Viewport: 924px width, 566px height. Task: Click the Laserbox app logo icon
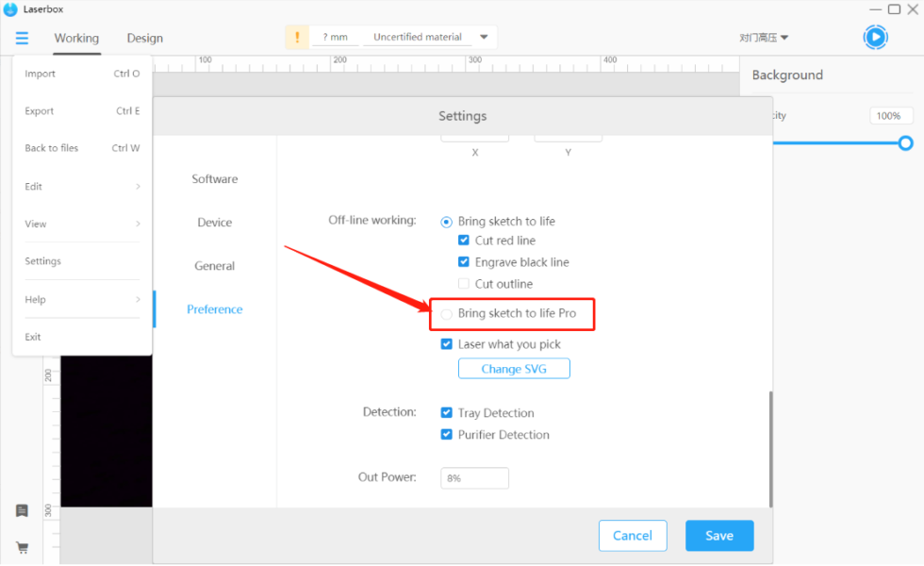coord(10,9)
